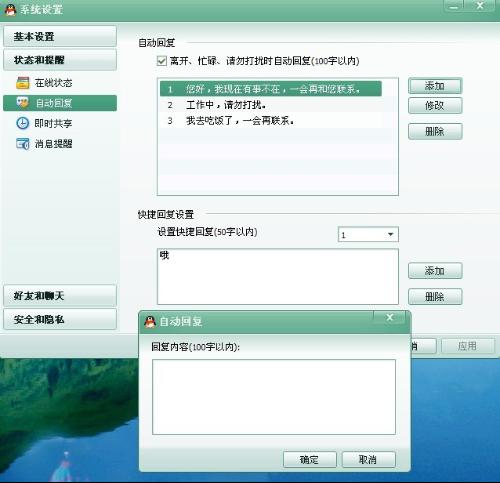Image resolution: width=500 pixels, height=483 pixels.
Task: Click 添加 in the 快捷回复设置 section
Action: coord(435,271)
